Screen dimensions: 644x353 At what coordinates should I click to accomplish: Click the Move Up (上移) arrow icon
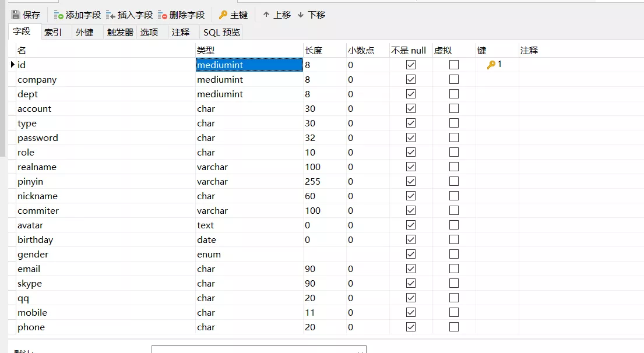click(266, 15)
